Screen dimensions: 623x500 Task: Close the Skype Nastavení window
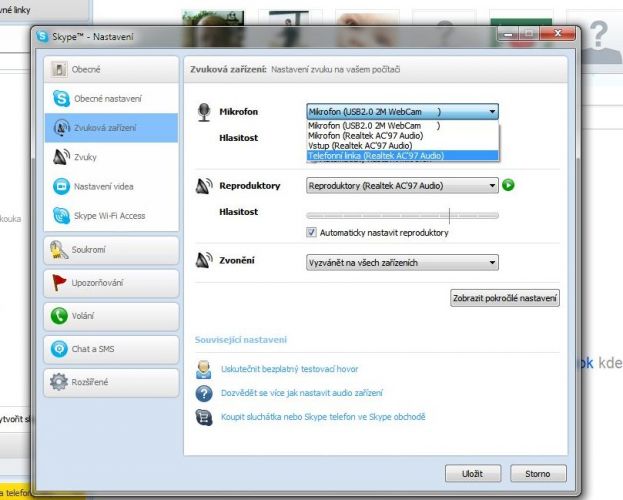click(557, 33)
